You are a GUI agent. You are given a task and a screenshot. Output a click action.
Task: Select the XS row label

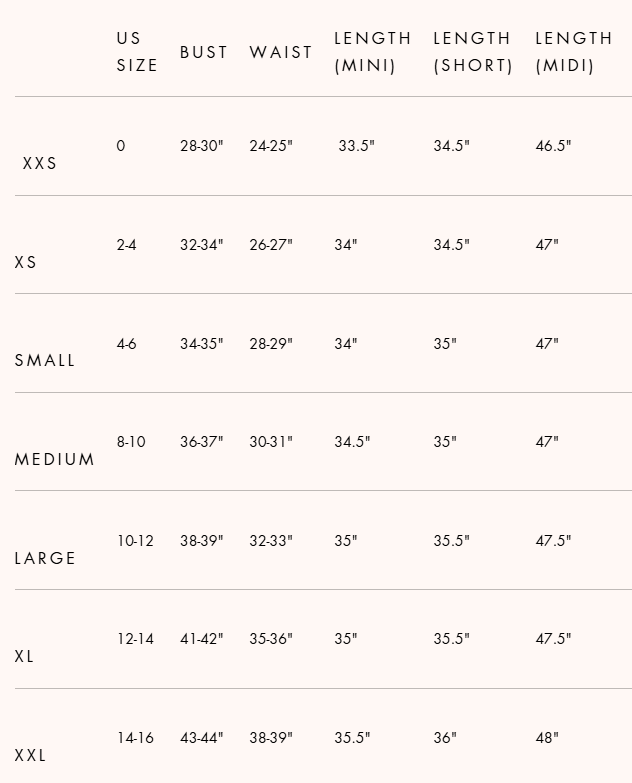pyautogui.click(x=26, y=262)
